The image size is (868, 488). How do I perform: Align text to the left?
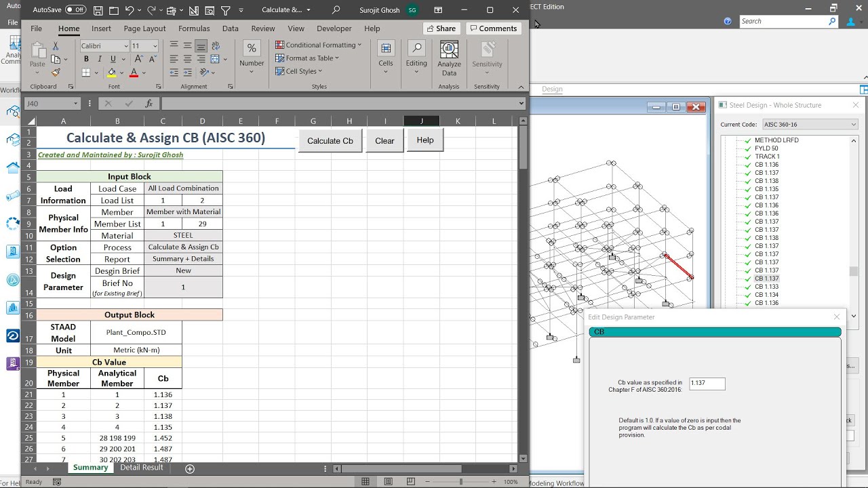(x=174, y=59)
